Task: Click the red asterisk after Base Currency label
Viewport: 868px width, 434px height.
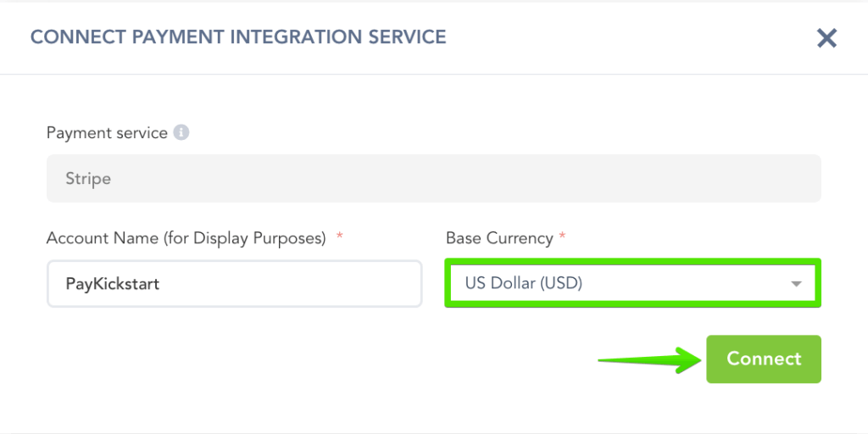Action: pos(562,237)
